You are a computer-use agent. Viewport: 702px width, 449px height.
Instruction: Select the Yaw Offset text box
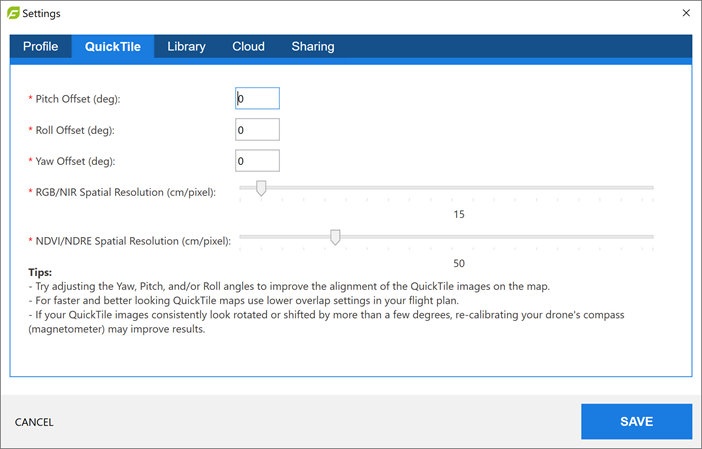(x=257, y=161)
